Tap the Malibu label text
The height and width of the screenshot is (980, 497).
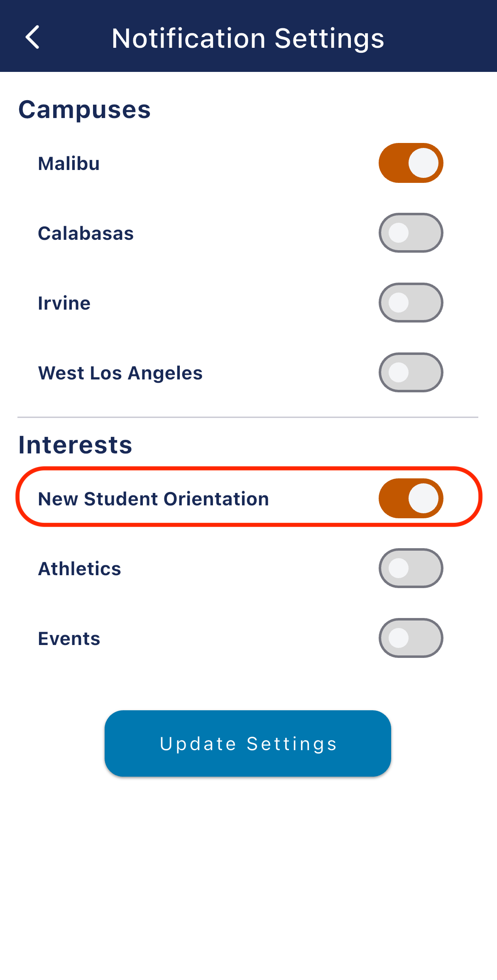pyautogui.click(x=69, y=163)
